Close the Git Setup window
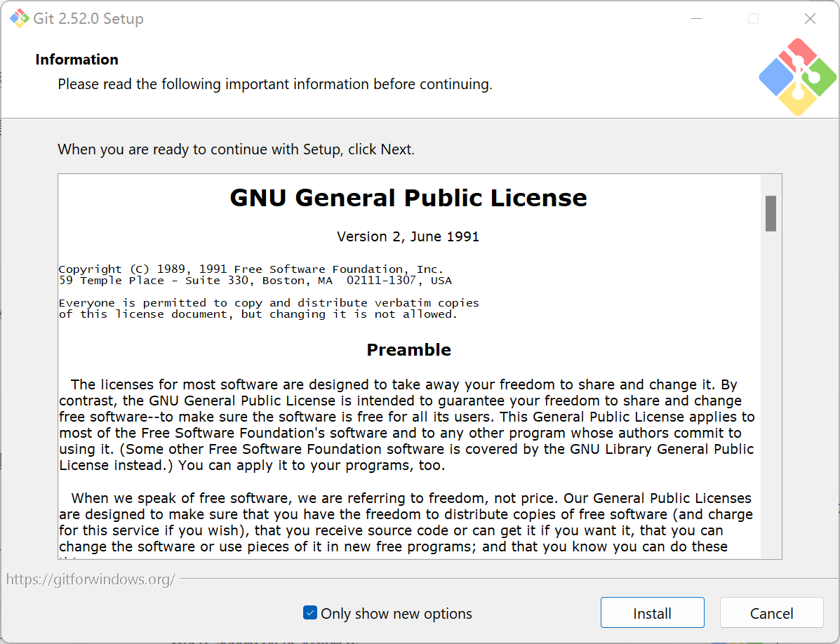 [809, 19]
